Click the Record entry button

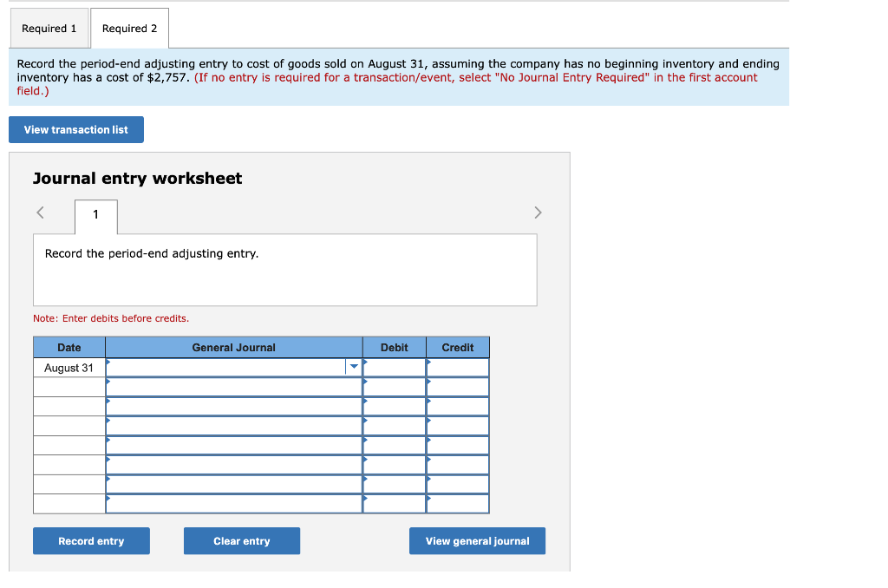(91, 541)
